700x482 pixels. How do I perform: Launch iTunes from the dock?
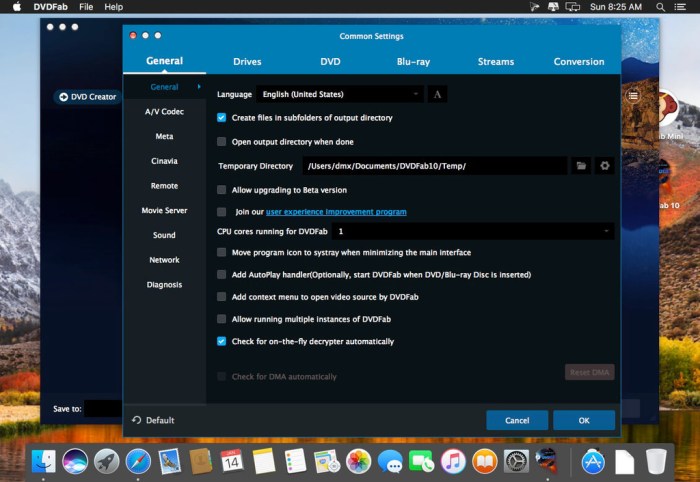(453, 461)
